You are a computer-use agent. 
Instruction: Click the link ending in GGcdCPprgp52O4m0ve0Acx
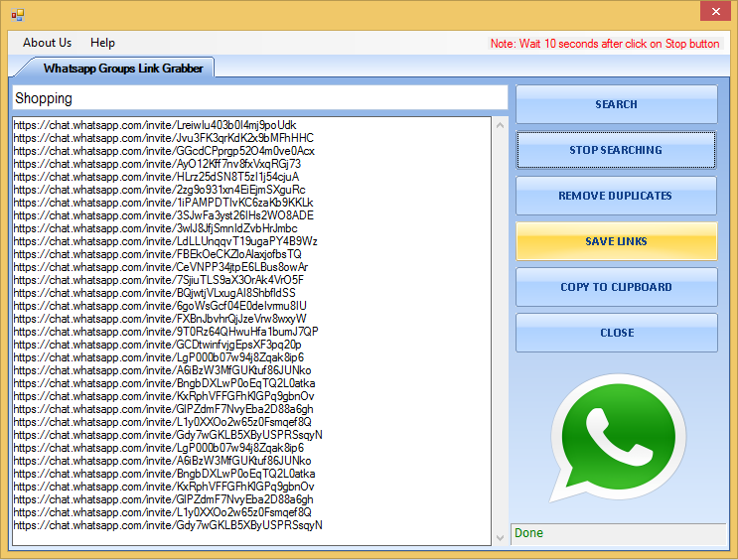coord(164,151)
